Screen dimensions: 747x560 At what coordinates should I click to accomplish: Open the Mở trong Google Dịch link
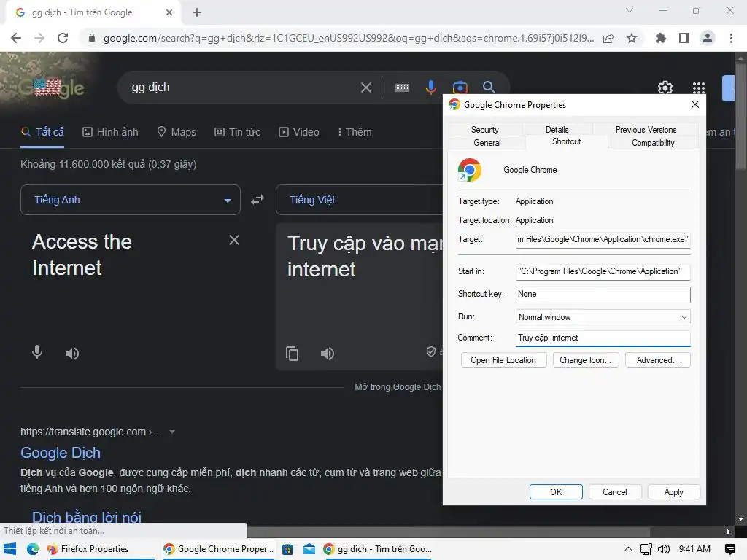(398, 387)
